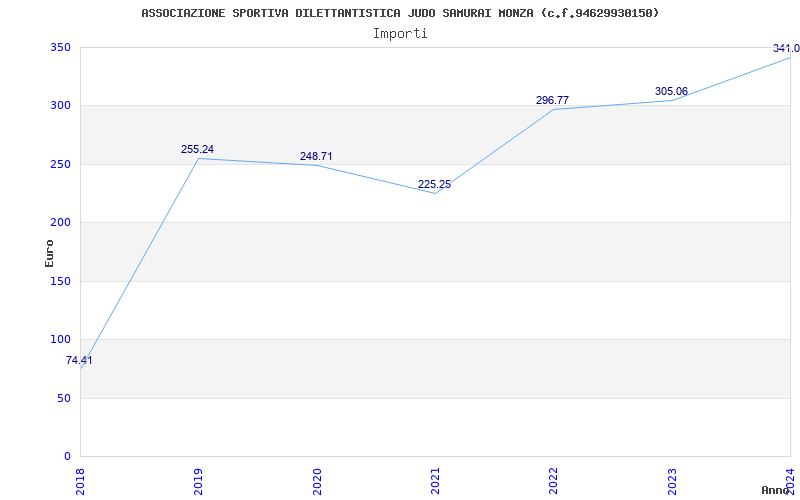Click the 341.0 data label

tap(786, 48)
